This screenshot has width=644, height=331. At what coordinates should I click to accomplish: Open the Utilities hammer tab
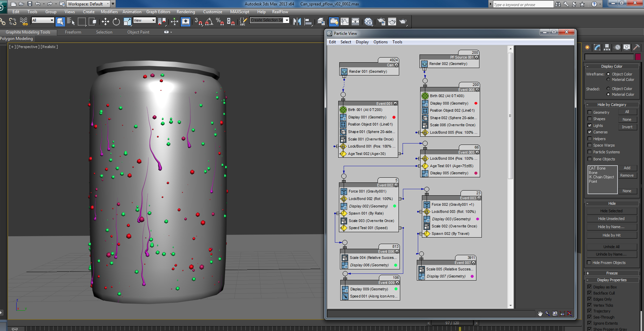coord(637,47)
